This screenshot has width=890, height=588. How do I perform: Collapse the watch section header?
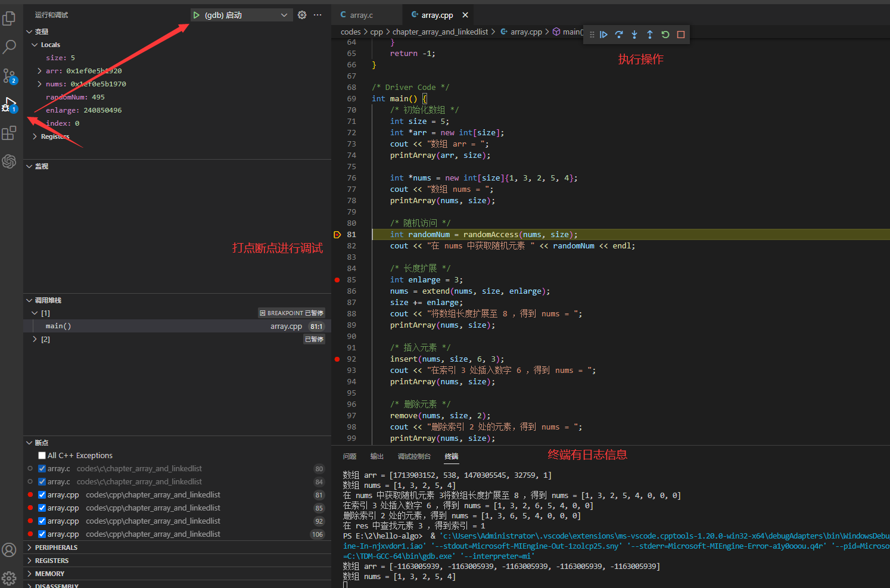177,166
